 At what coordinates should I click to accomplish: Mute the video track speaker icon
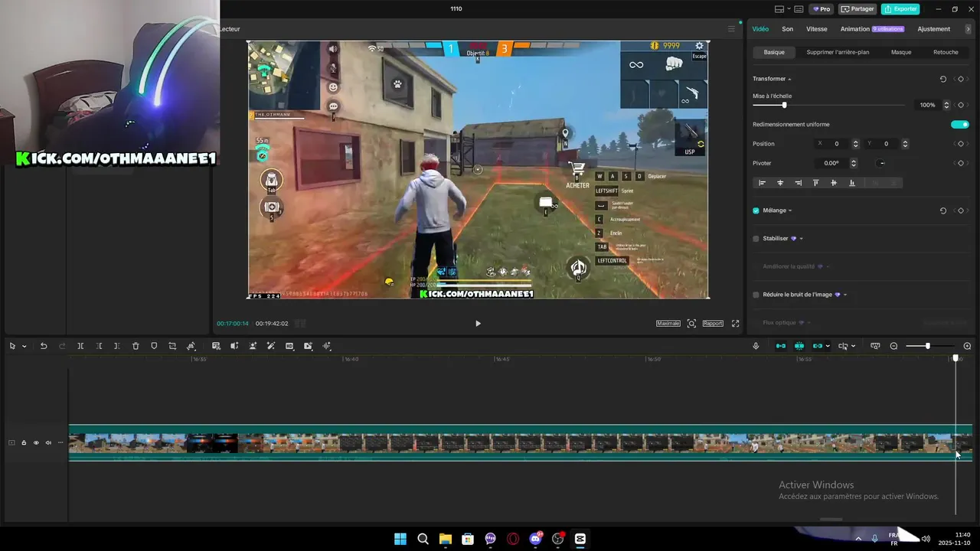coord(48,442)
